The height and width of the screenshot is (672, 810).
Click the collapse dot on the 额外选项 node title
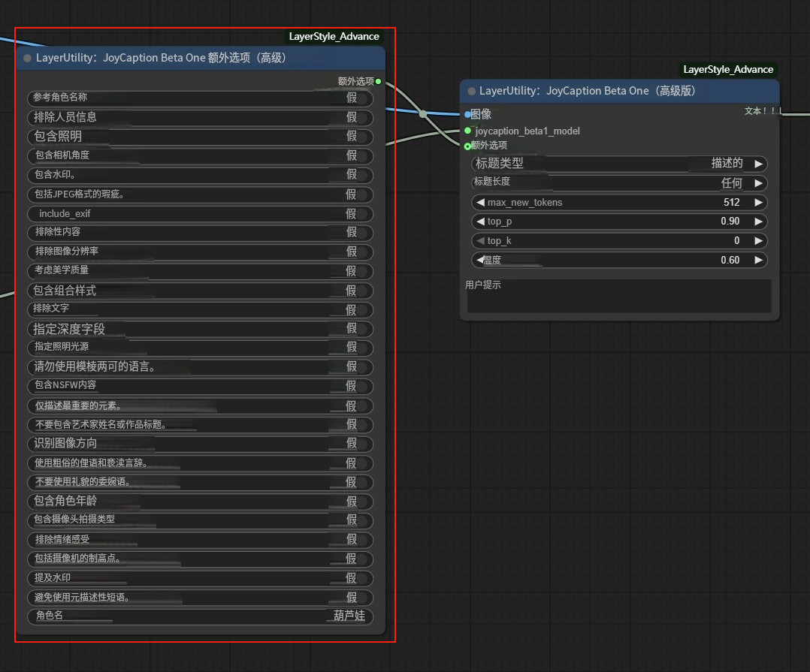tap(27, 59)
